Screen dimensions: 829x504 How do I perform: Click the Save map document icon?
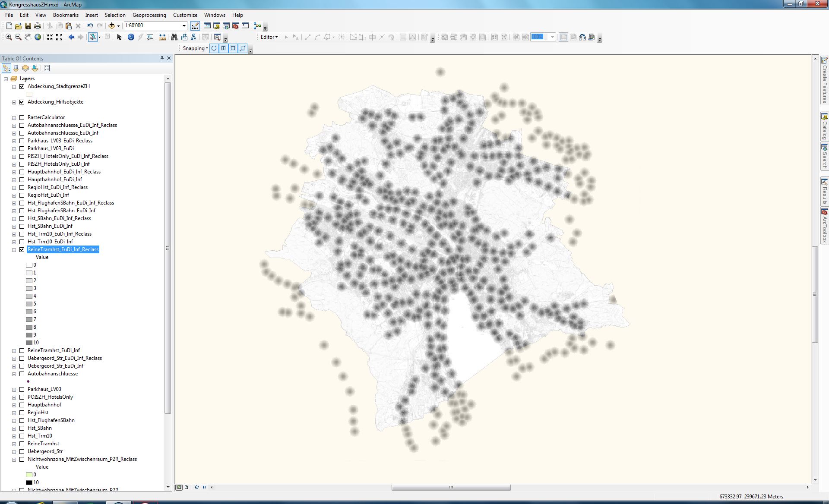coord(28,26)
